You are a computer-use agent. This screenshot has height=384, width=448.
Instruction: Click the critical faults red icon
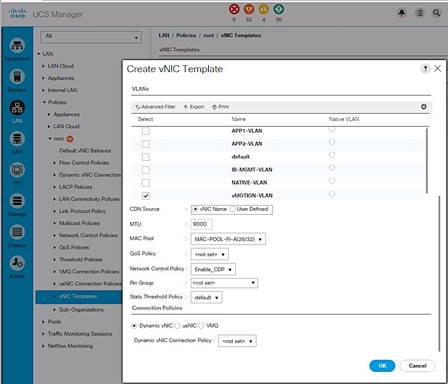[x=234, y=9]
